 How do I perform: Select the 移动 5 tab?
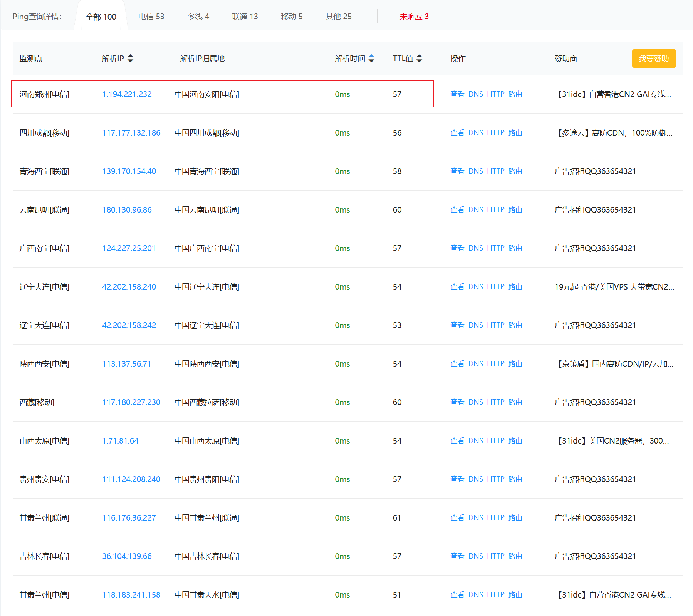click(x=292, y=17)
